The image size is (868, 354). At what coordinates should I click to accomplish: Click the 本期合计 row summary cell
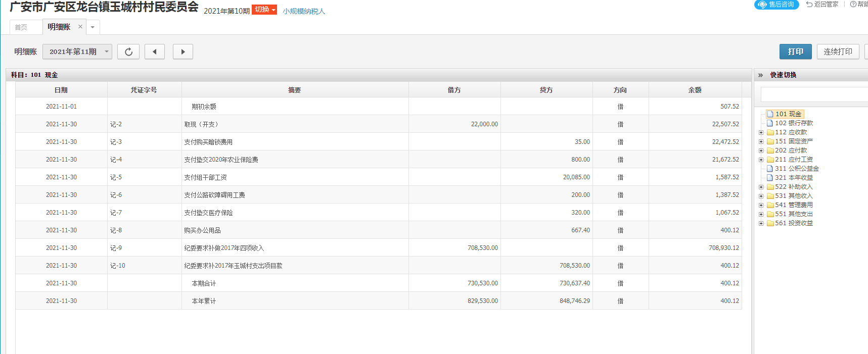pyautogui.click(x=295, y=283)
